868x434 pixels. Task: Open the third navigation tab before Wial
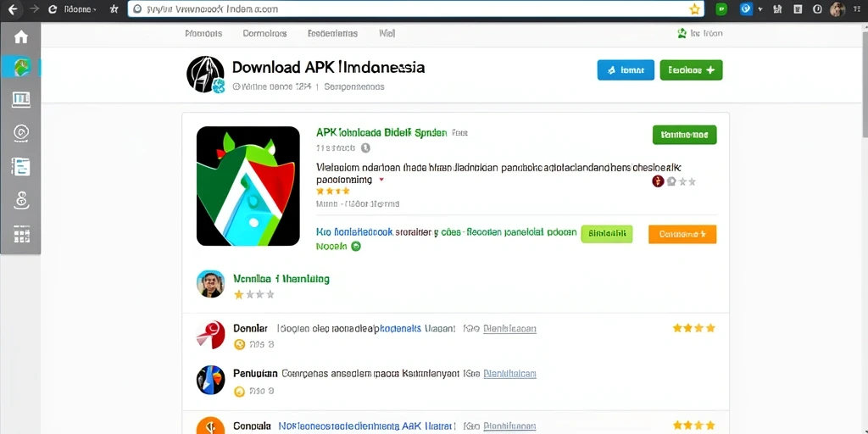click(332, 33)
